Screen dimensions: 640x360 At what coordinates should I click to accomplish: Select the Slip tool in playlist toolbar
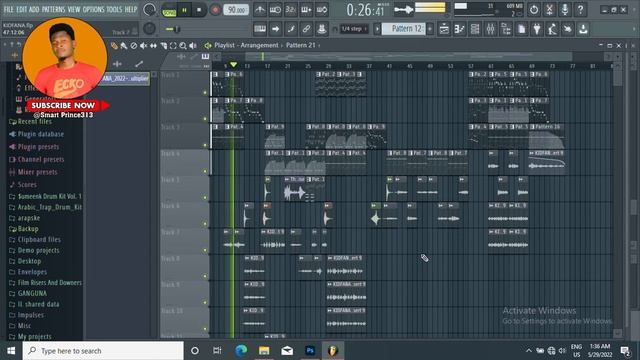click(x=153, y=46)
